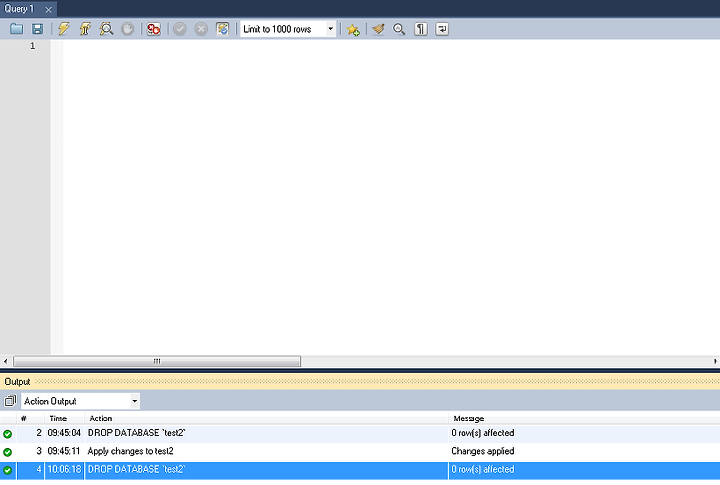The height and width of the screenshot is (485, 720).
Task: Save the script to file
Action: pyautogui.click(x=38, y=29)
